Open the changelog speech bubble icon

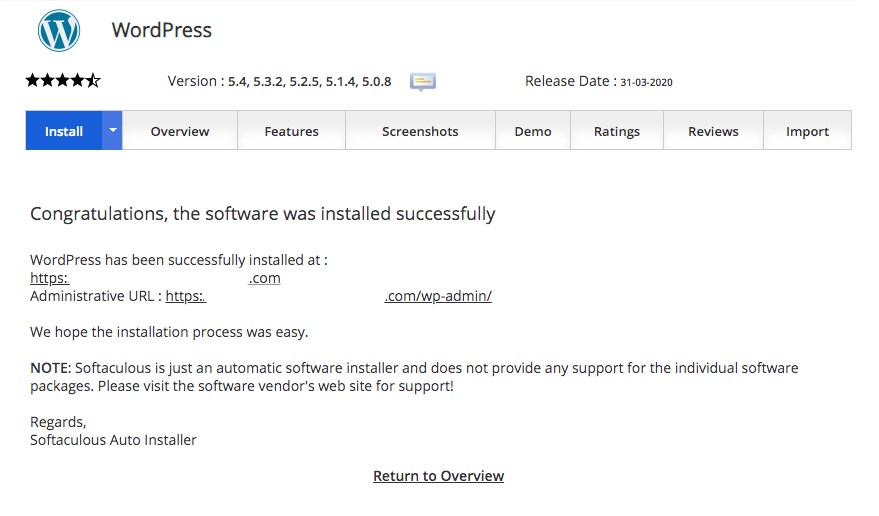(423, 82)
